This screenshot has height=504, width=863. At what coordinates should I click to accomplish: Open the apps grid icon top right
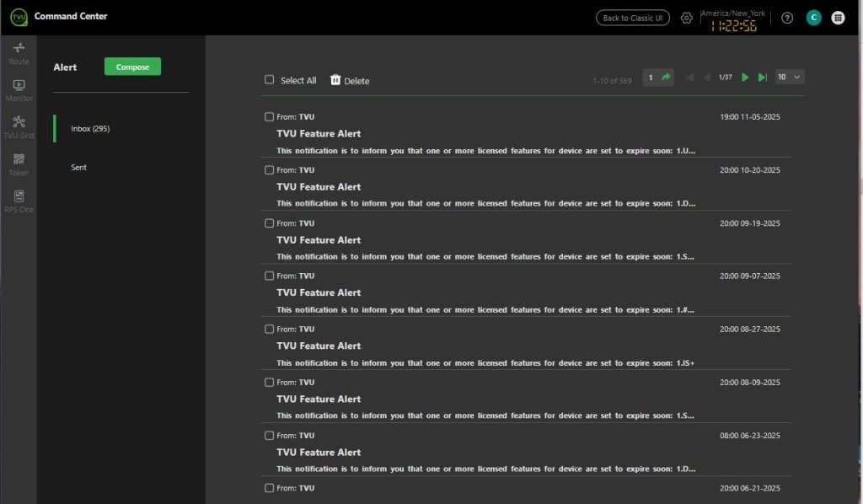837,17
